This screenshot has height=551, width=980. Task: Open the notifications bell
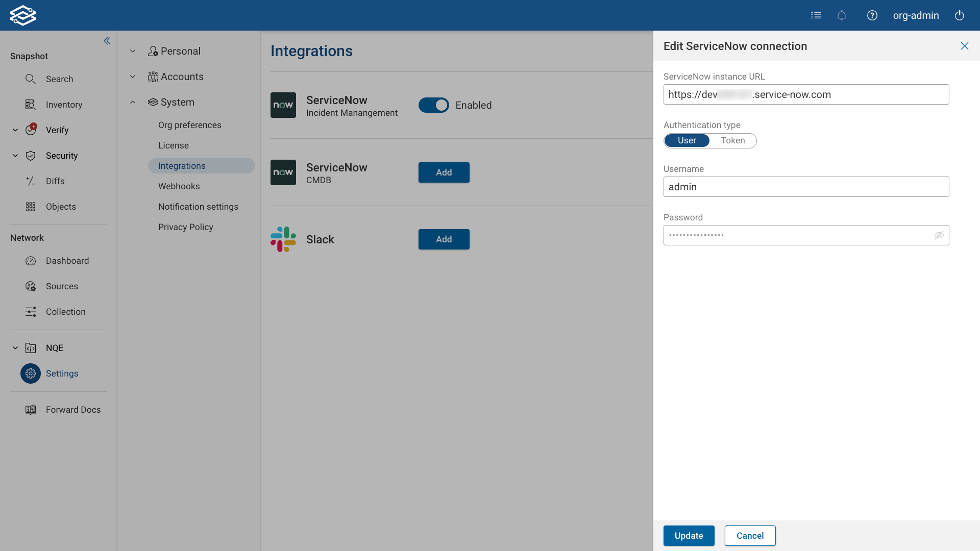[841, 15]
